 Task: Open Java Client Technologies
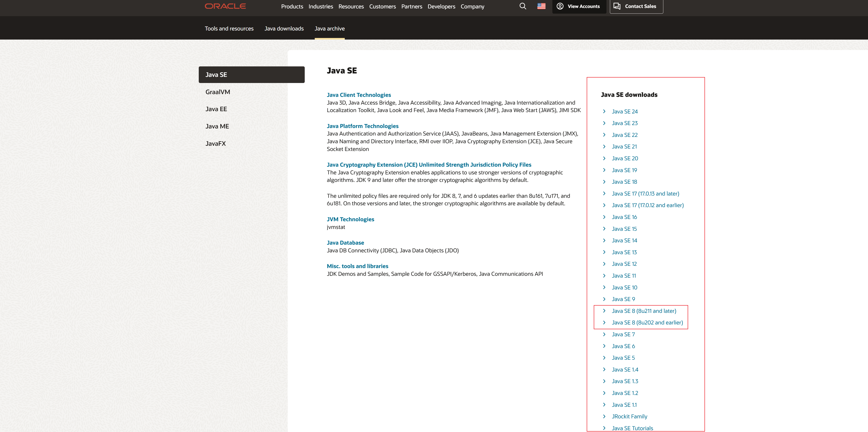[x=359, y=95]
